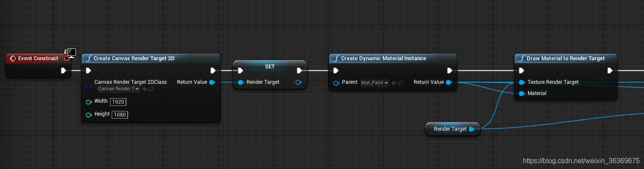Screen dimensions: 644x169
Task: Click the Texture Render Target input pin
Action: click(522, 82)
